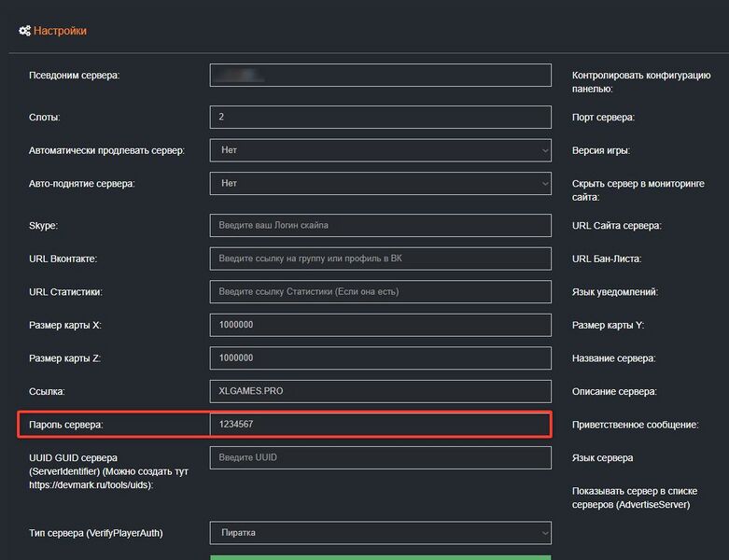Click the Версия игры label
The image size is (729, 560).
600,150
